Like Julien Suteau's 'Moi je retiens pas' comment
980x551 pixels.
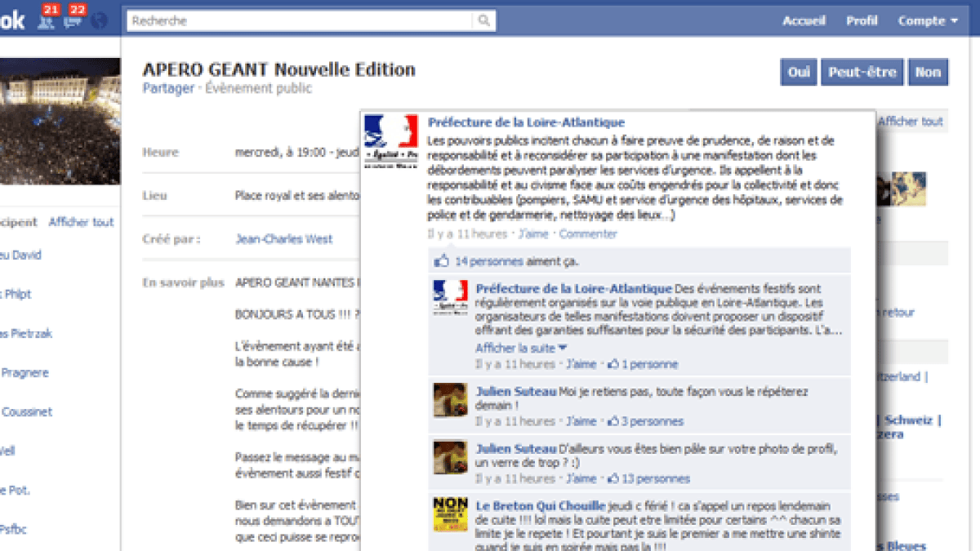[x=581, y=422]
